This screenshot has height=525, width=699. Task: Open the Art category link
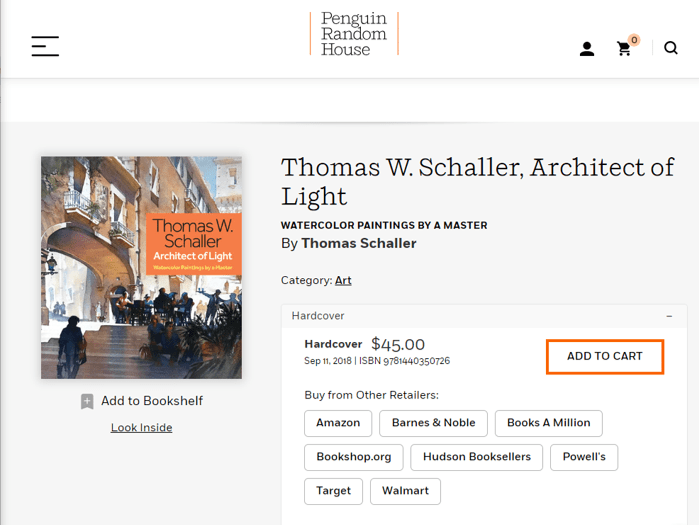pyautogui.click(x=343, y=281)
